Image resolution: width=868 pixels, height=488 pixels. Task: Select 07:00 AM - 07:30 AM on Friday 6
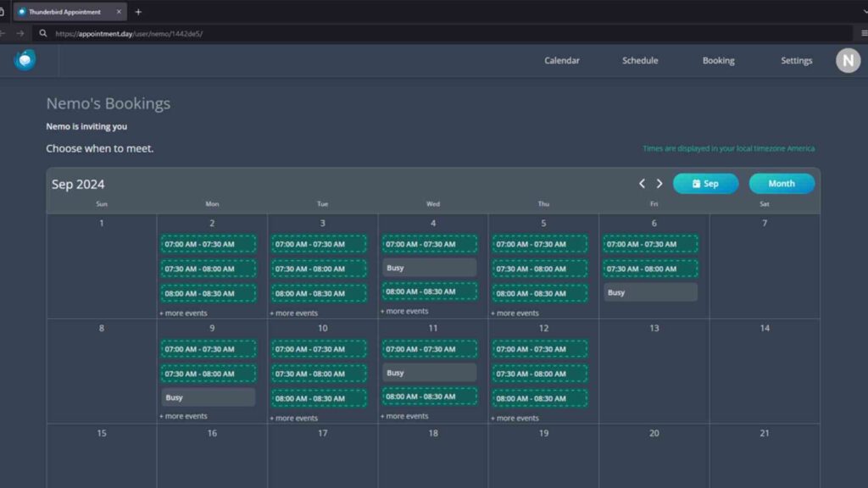650,244
